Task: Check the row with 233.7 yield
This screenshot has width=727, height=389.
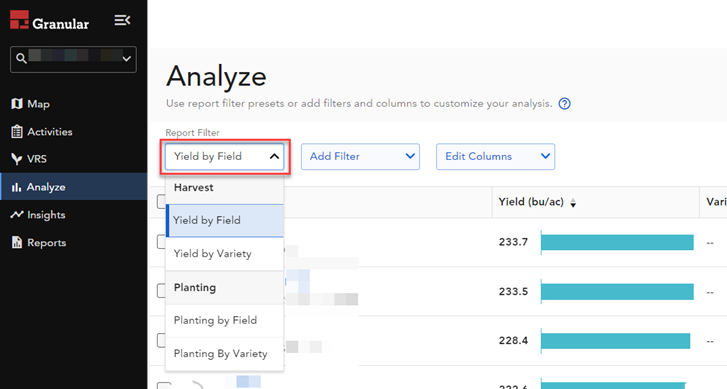Action: (161, 242)
